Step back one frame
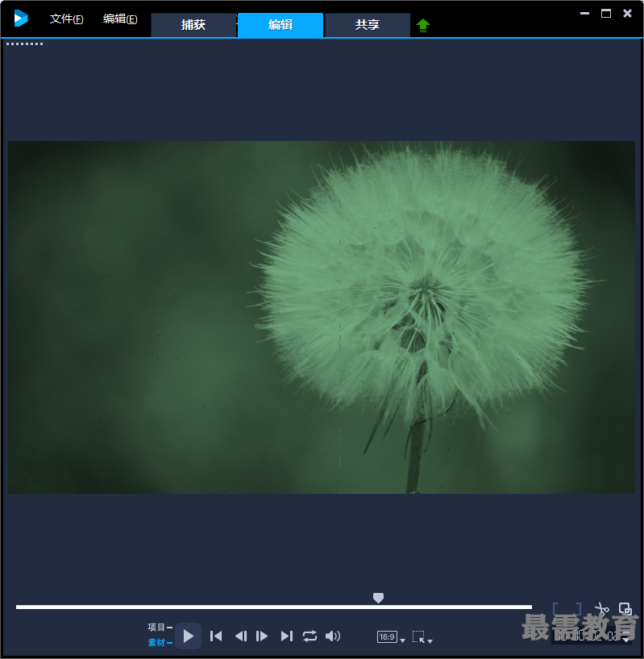The height and width of the screenshot is (659, 644). (241, 636)
